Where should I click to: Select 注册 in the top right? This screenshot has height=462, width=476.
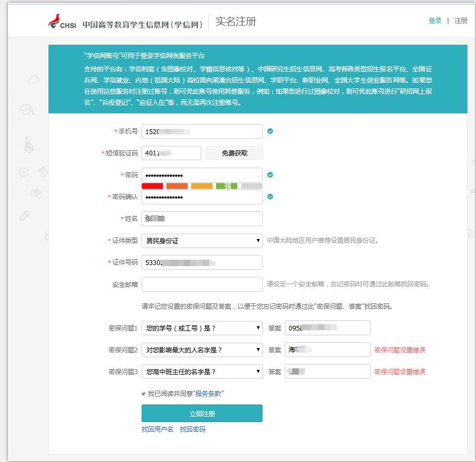coord(461,21)
